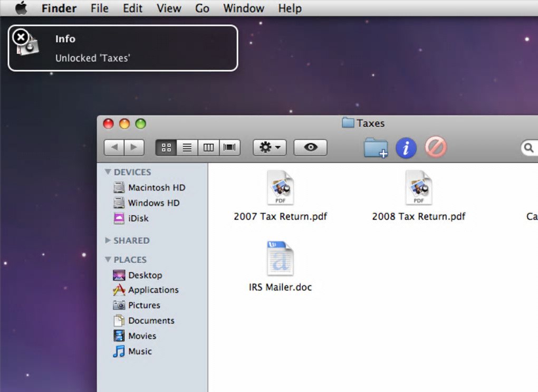This screenshot has width=538, height=392.
Task: Switch to icon view mode
Action: (166, 148)
